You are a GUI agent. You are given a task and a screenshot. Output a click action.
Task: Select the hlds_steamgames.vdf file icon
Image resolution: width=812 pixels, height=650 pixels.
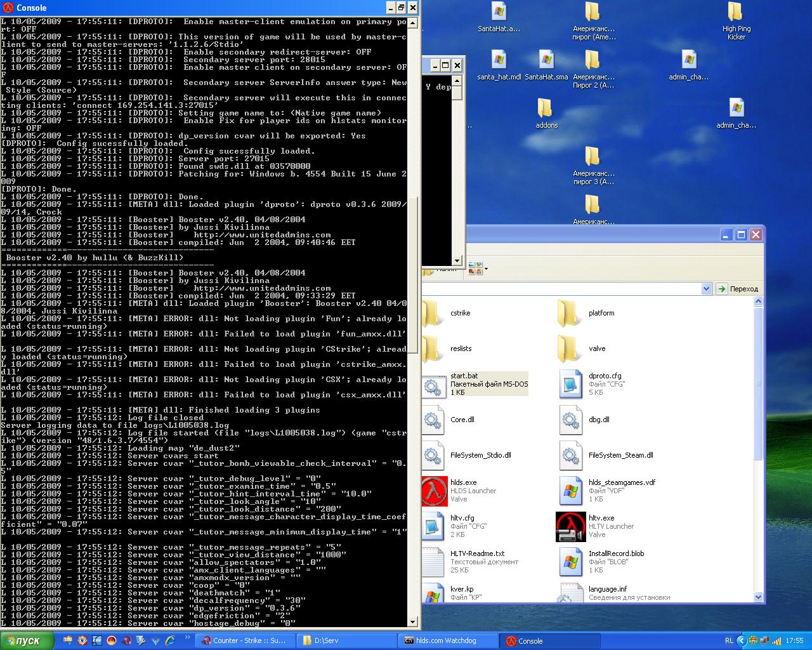point(570,491)
